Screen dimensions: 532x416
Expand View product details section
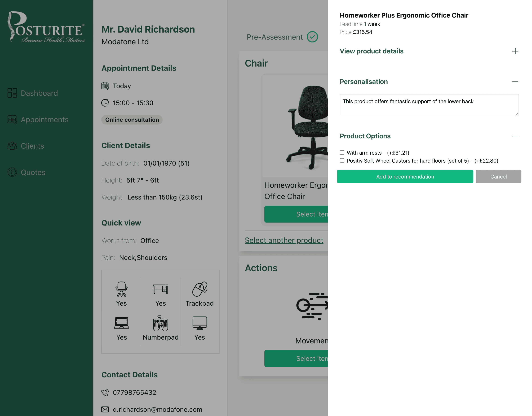click(515, 51)
